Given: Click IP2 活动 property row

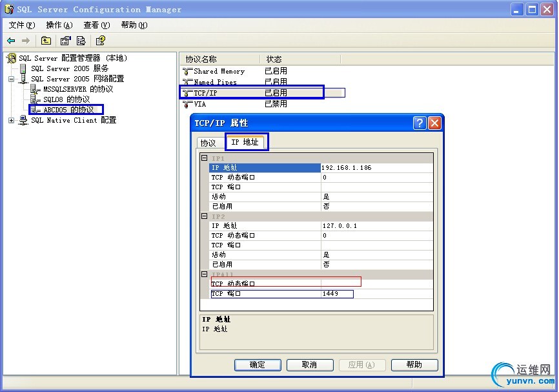Looking at the screenshot, I should tap(321, 254).
